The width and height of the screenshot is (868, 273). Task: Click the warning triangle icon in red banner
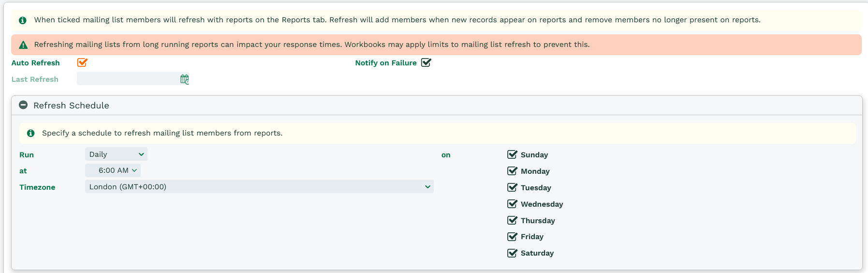click(x=23, y=45)
